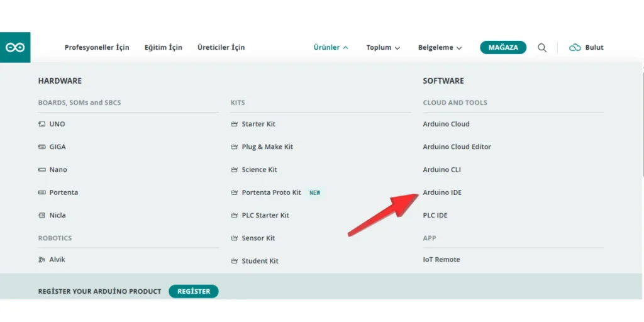
Task: Open Arduino CLI link
Action: point(442,170)
